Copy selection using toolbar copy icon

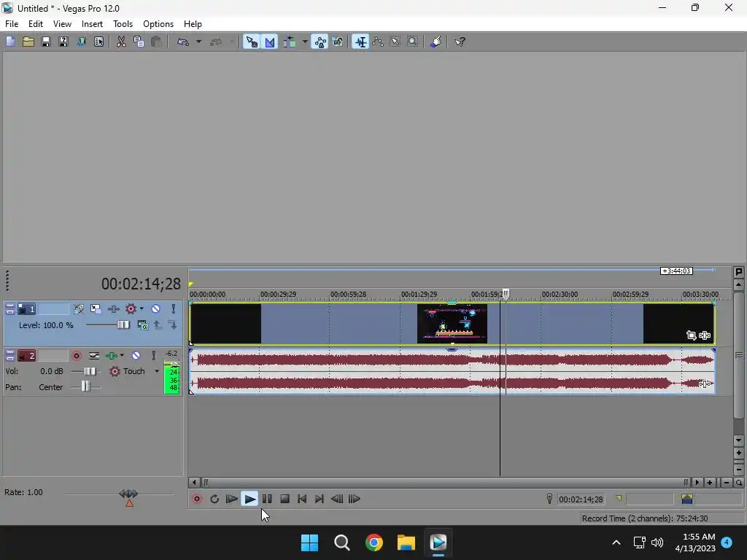click(x=139, y=42)
